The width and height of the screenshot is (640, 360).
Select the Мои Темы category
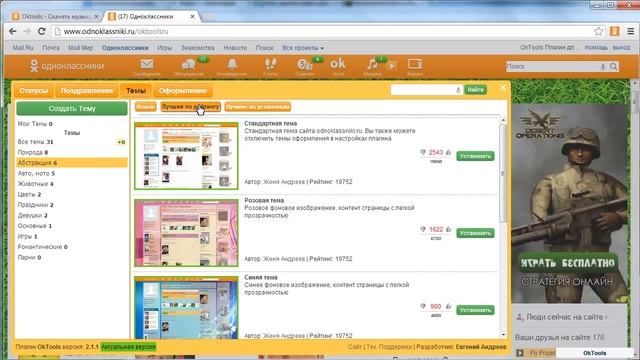[x=35, y=124]
